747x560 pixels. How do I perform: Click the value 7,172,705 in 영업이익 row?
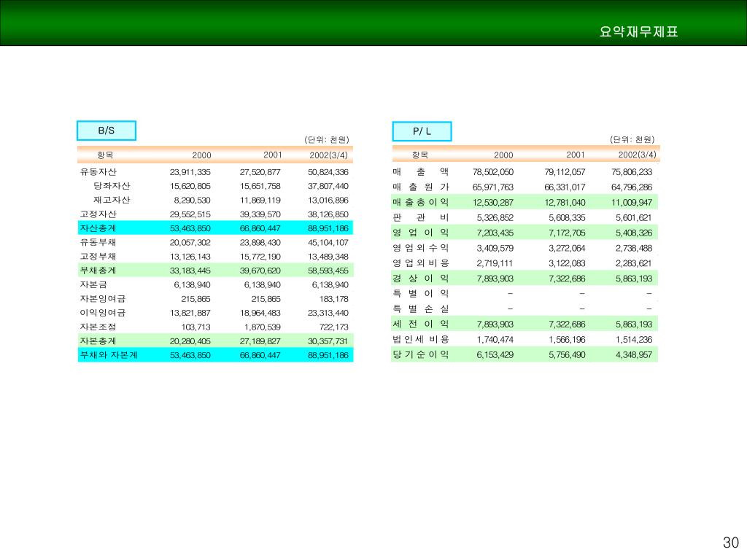tap(567, 233)
